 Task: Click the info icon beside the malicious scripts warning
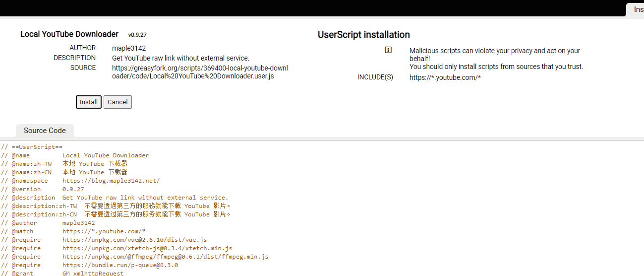(x=388, y=50)
